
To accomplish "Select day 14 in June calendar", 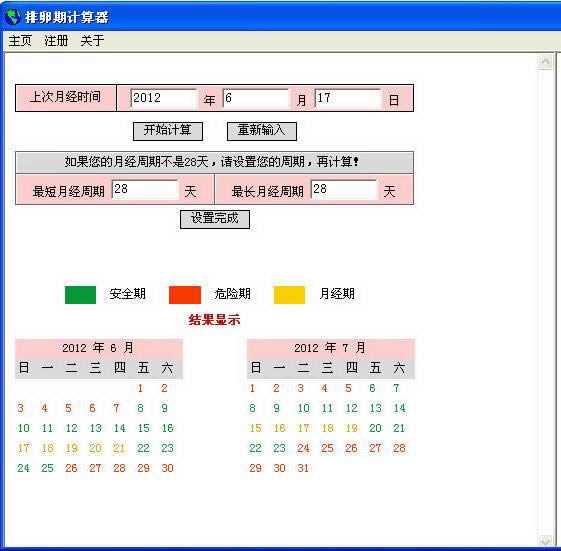I will point(119,428).
